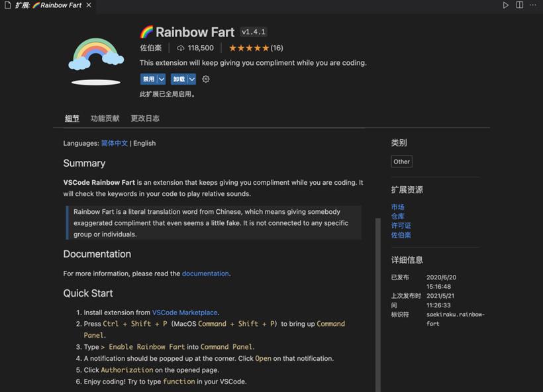Close the Rainbow Fart extension tab
543x392 pixels.
(x=89, y=5)
